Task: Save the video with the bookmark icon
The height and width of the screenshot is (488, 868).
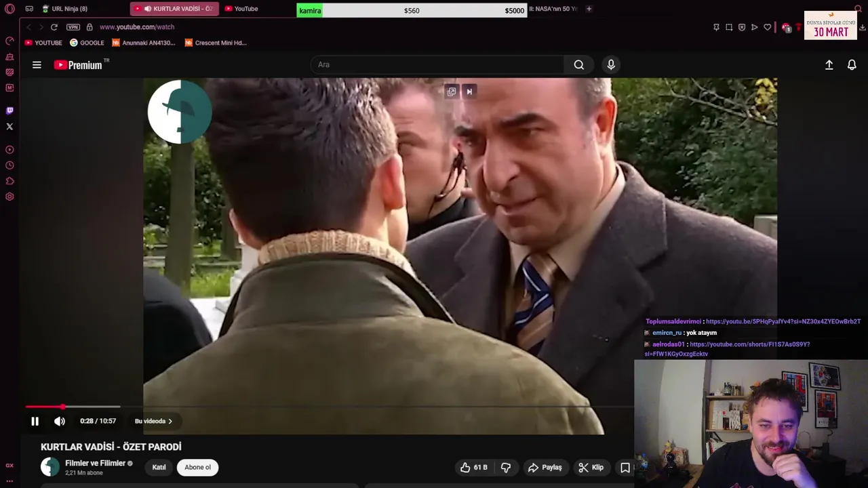Action: (x=625, y=467)
